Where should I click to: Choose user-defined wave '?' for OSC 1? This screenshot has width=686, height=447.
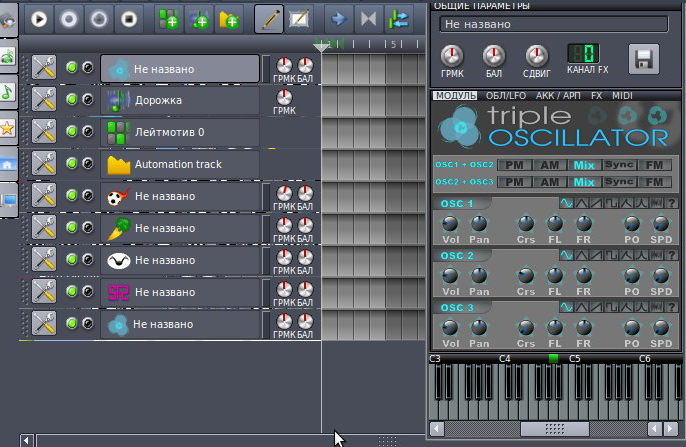tap(671, 203)
